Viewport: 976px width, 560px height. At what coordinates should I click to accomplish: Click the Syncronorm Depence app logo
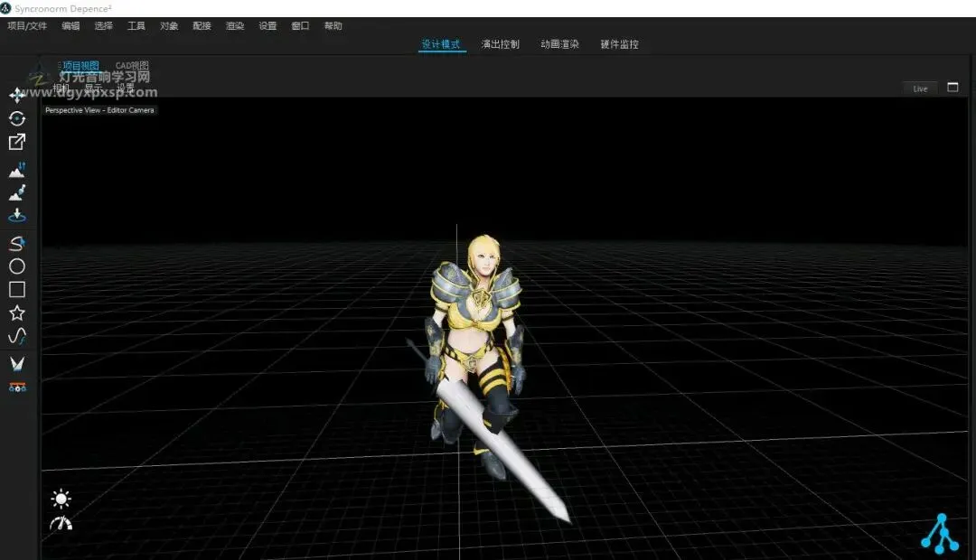click(x=5, y=8)
